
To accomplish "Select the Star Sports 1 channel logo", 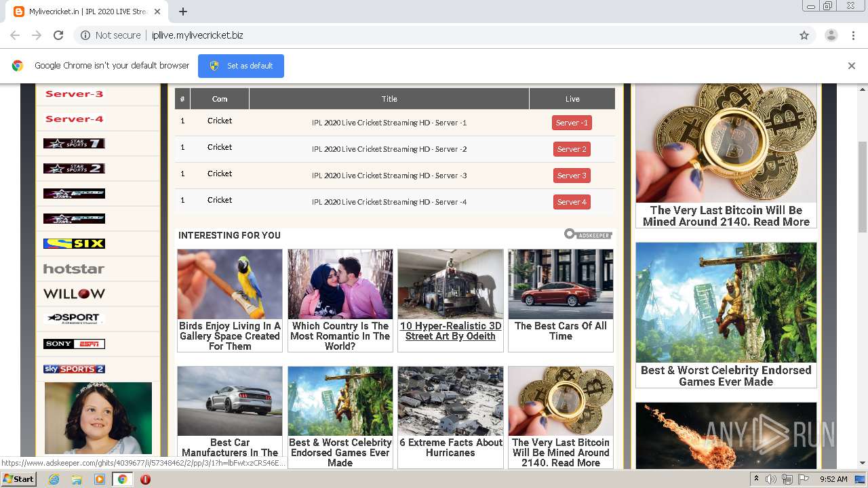I will [x=74, y=144].
